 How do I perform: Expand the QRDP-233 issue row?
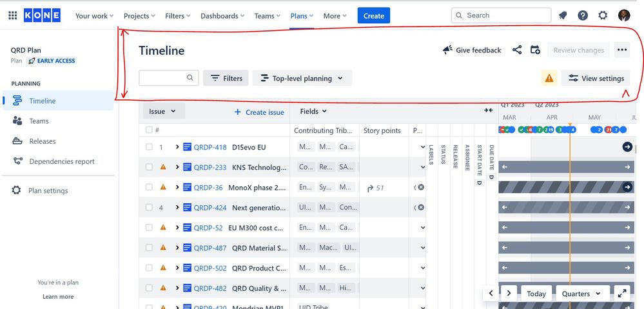pyautogui.click(x=177, y=167)
